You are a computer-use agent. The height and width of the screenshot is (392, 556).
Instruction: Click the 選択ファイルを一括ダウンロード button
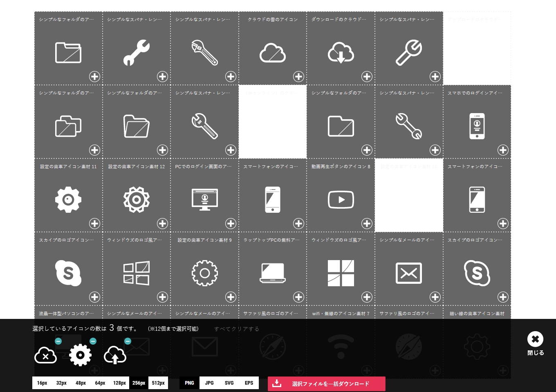pos(327,384)
